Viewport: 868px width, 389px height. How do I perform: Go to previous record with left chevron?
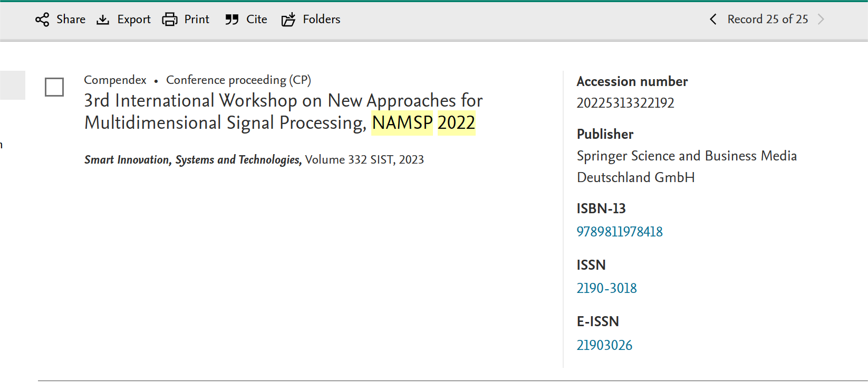[x=713, y=20]
